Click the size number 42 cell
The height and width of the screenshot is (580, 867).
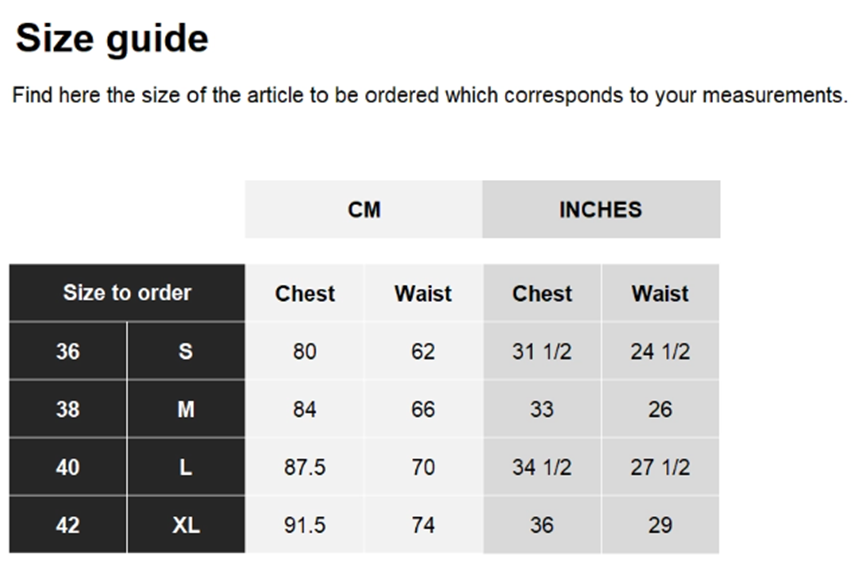pos(68,525)
